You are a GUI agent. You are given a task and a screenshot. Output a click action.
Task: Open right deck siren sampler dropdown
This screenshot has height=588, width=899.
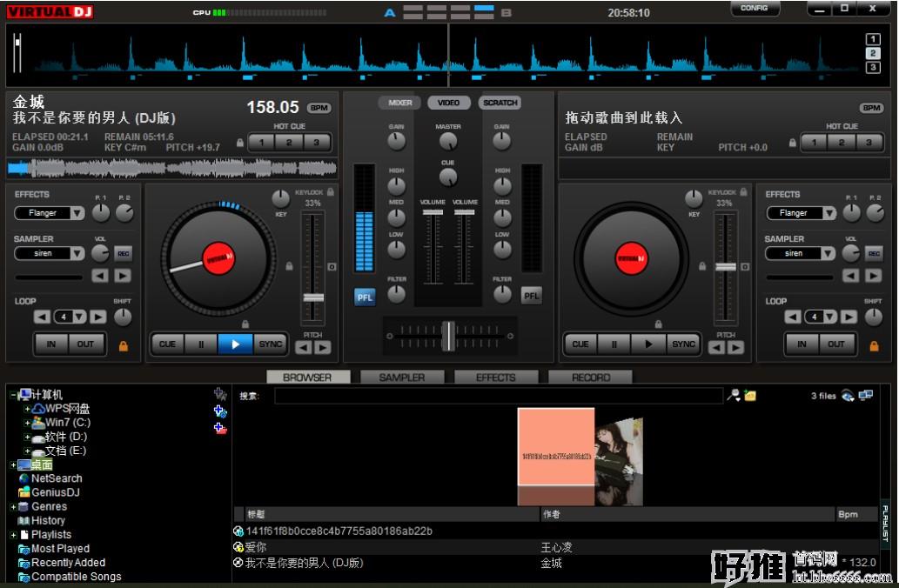(828, 253)
